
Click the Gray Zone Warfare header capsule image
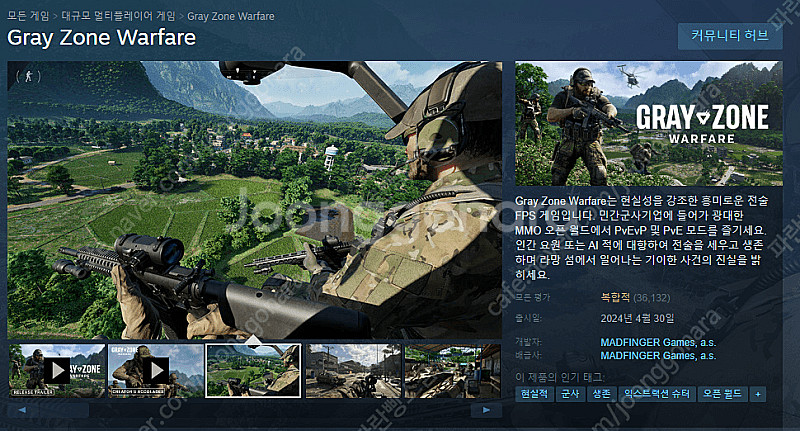coord(648,123)
